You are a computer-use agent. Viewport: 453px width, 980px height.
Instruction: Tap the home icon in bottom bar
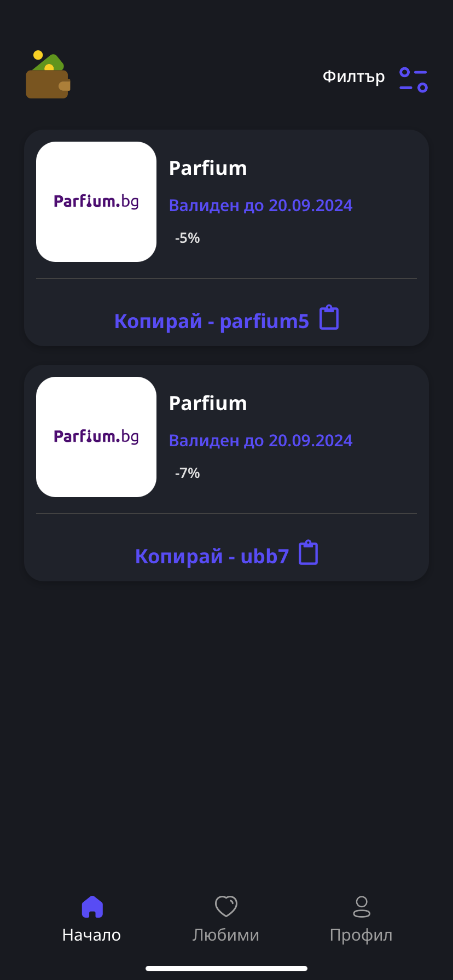pyautogui.click(x=92, y=906)
